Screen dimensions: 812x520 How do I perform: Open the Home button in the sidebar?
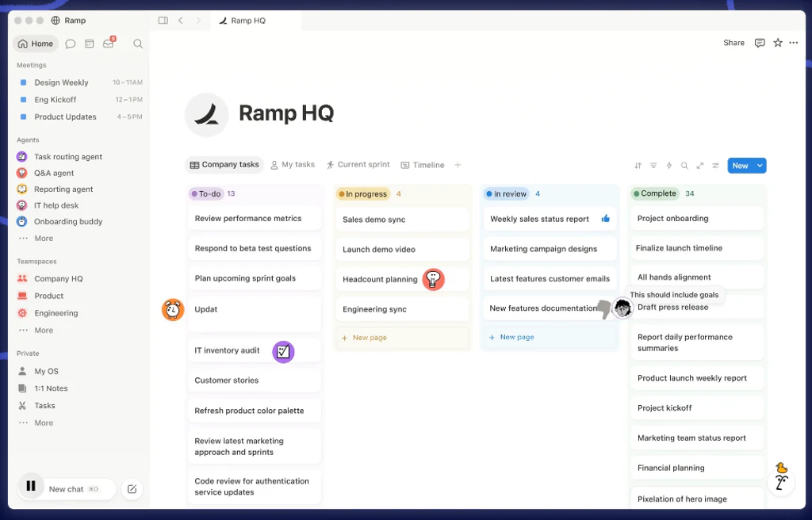[35, 44]
